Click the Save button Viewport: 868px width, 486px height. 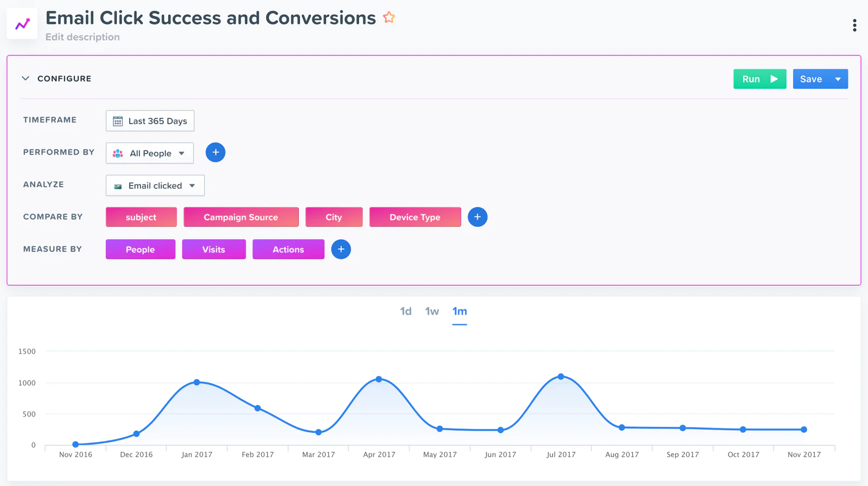(810, 79)
